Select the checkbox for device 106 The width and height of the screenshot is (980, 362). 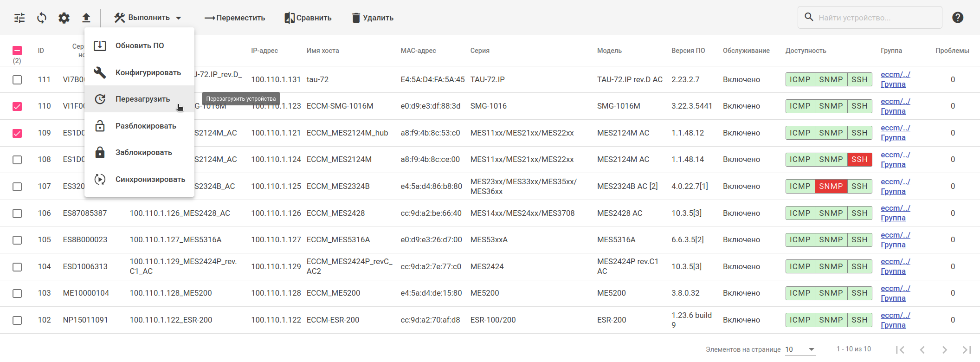point(17,213)
